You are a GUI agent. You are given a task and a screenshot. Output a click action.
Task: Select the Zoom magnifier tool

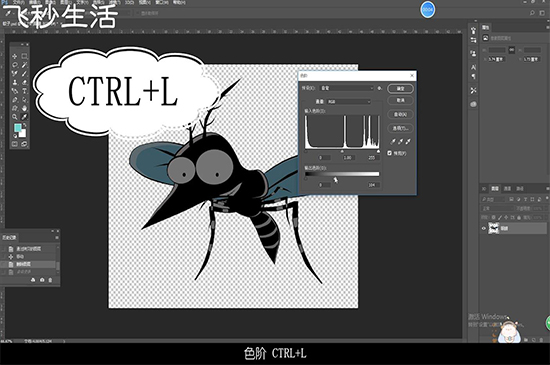[15, 117]
